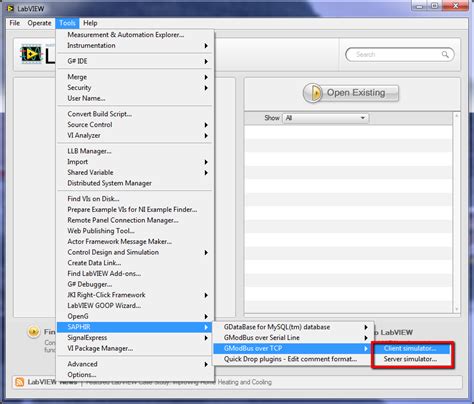
Task: Expand the SignalExpress submenu
Action: click(x=135, y=338)
